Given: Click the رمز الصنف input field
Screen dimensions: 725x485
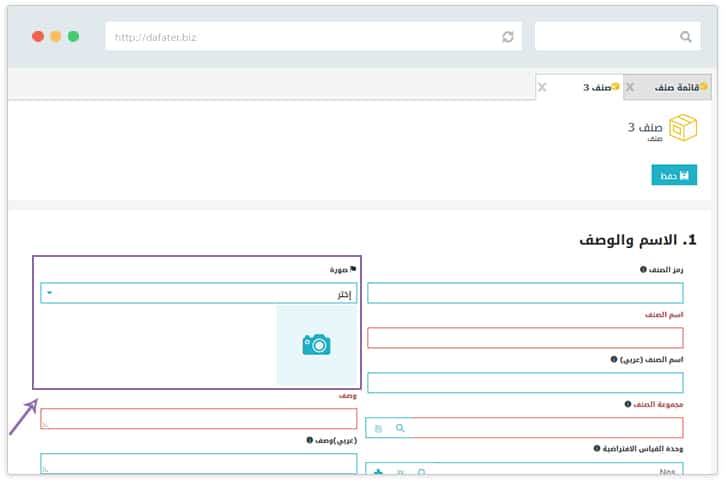Looking at the screenshot, I should click(525, 293).
